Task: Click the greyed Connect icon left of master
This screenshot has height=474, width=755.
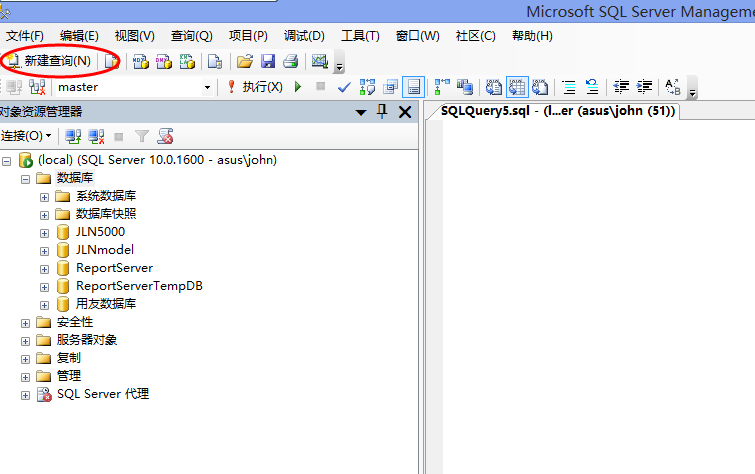Action: (x=14, y=87)
